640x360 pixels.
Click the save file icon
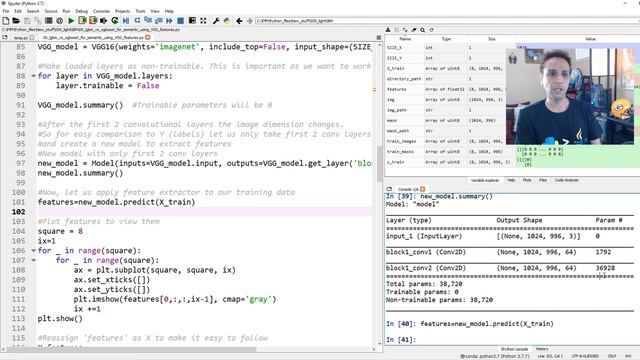[x=27, y=20]
